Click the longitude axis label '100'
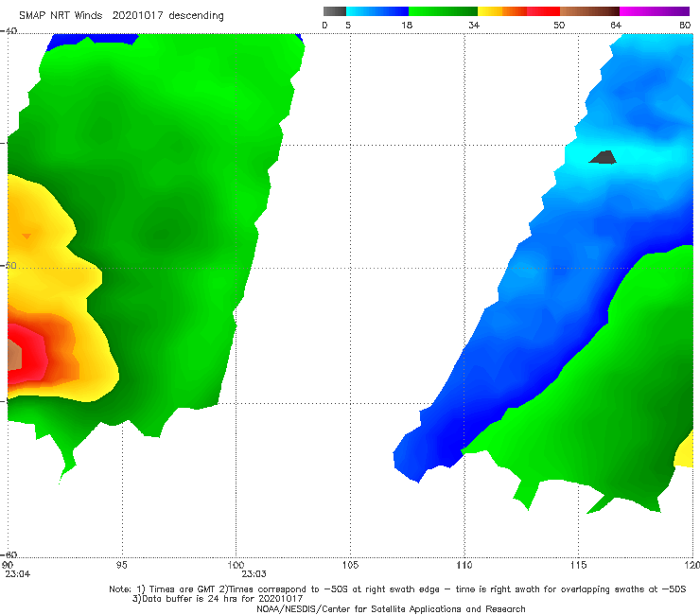This screenshot has height=615, width=700. click(236, 565)
